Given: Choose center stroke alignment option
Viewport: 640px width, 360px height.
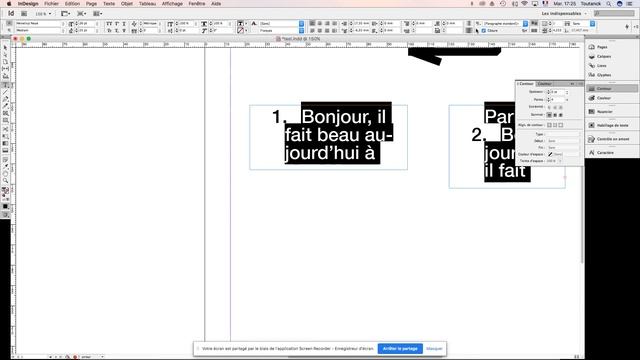Looking at the screenshot, I should pyautogui.click(x=549, y=125).
